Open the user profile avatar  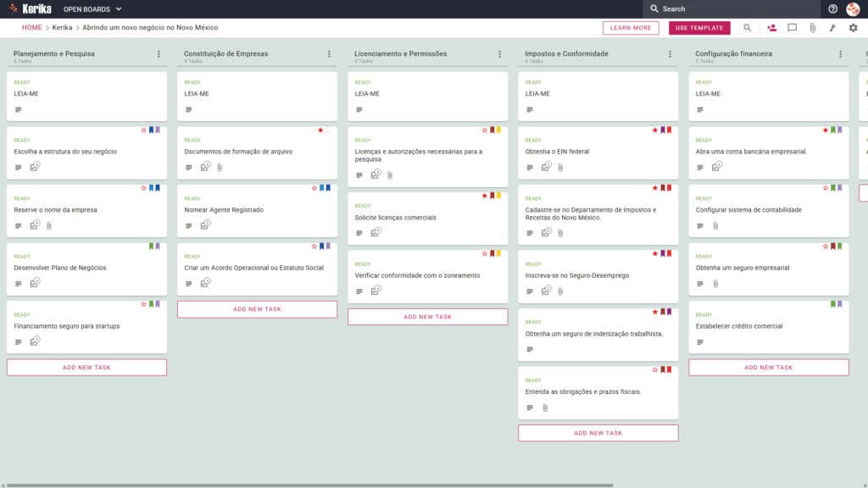[x=853, y=8]
